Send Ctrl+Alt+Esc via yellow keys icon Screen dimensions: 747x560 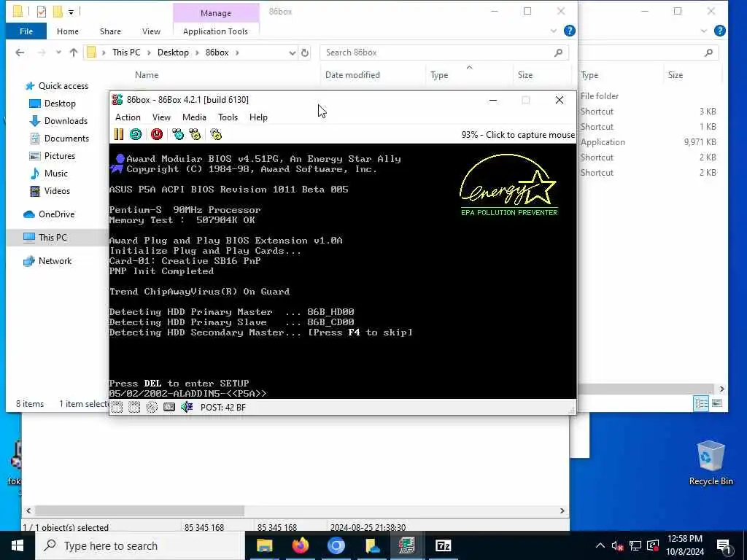195,135
